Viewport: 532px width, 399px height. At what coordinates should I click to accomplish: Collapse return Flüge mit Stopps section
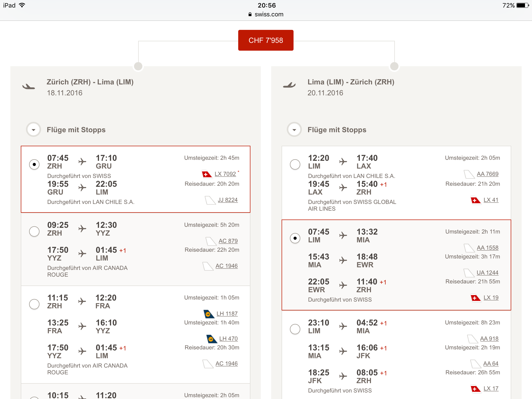point(294,129)
